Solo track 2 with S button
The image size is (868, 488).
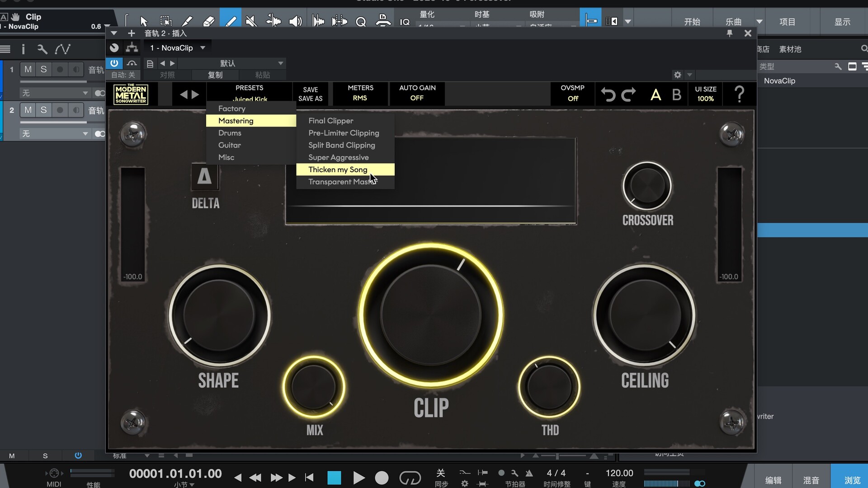43,110
